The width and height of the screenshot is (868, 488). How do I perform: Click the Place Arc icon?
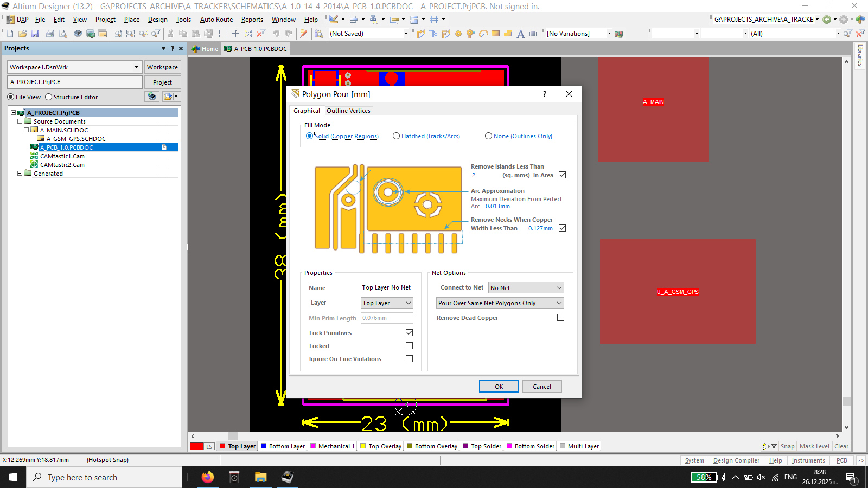coord(483,34)
